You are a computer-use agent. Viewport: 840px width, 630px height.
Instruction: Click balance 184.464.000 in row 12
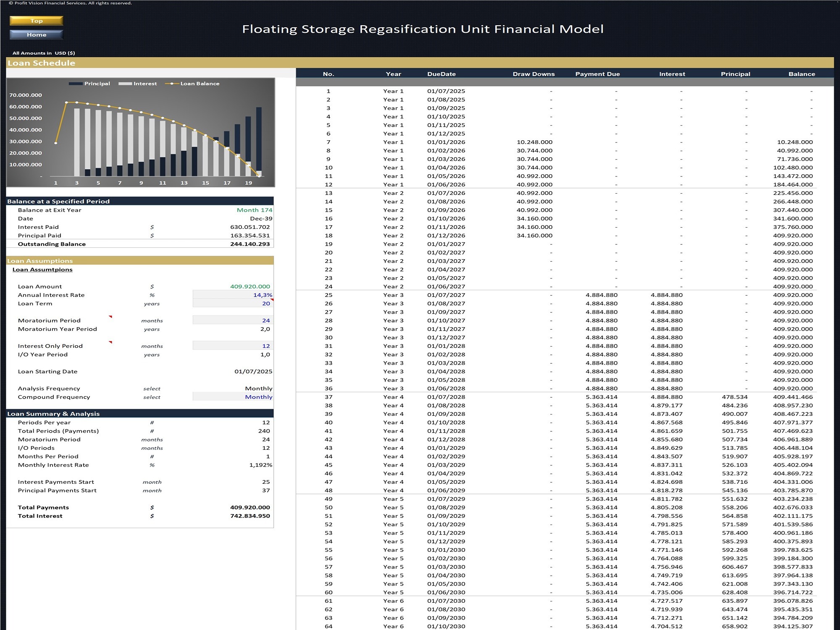(793, 184)
